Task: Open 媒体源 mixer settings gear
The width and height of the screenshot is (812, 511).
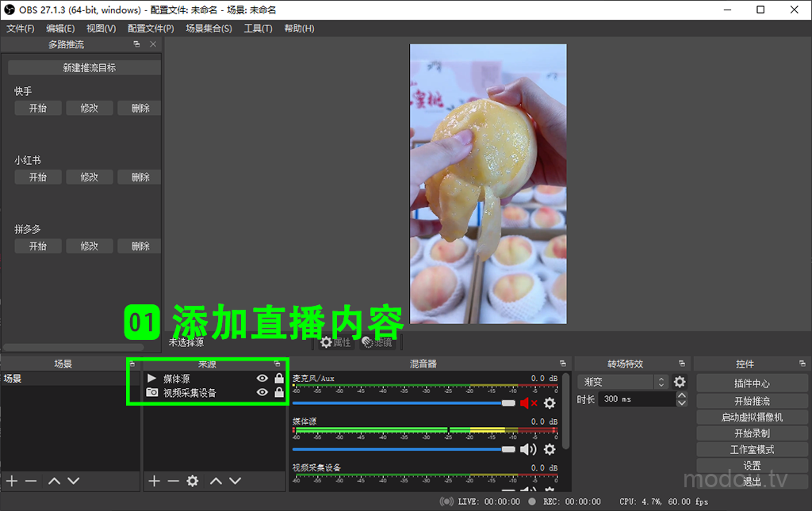Action: tap(550, 450)
